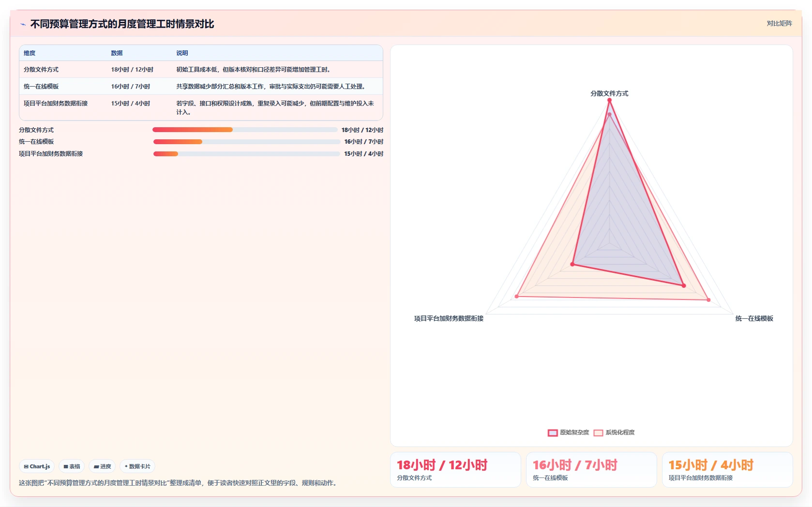Click the 进度 tag chip
Image resolution: width=812 pixels, height=507 pixels.
point(102,466)
